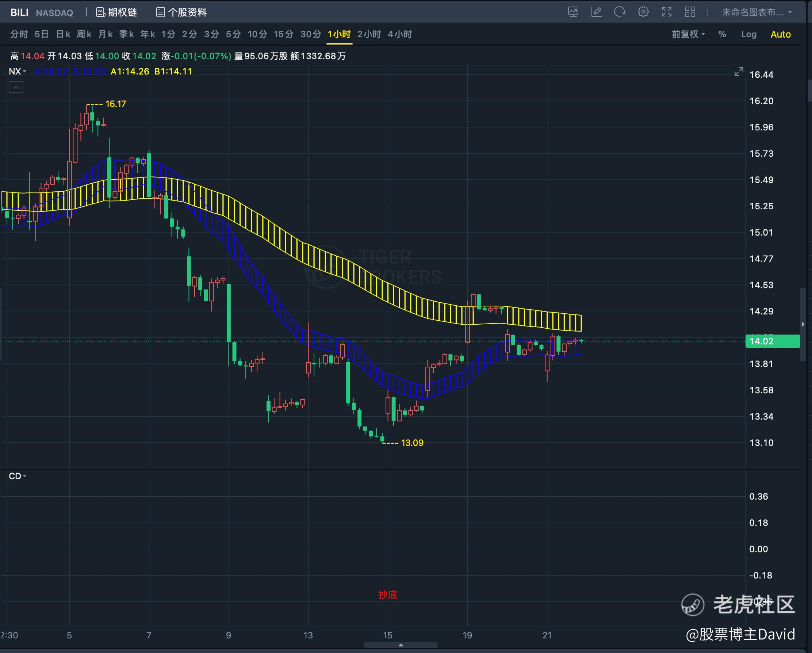
Task: Click the bottom timeline scroll handle
Action: click(401, 645)
